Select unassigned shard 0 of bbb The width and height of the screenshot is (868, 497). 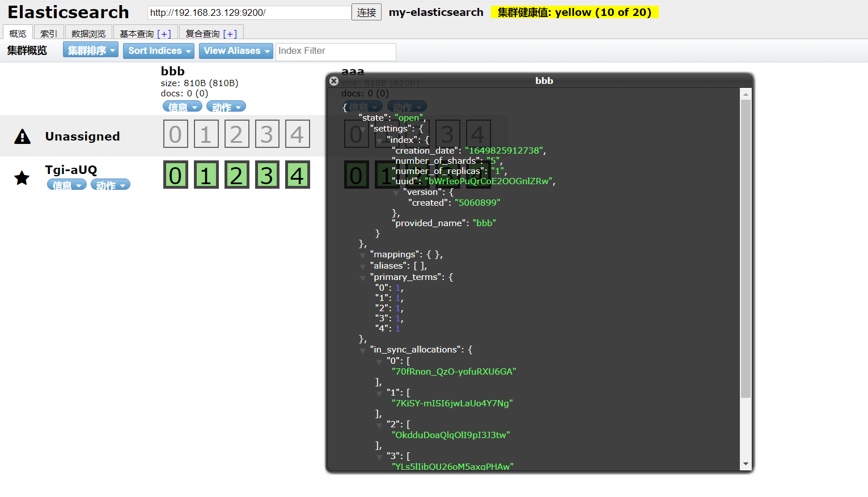coord(175,134)
